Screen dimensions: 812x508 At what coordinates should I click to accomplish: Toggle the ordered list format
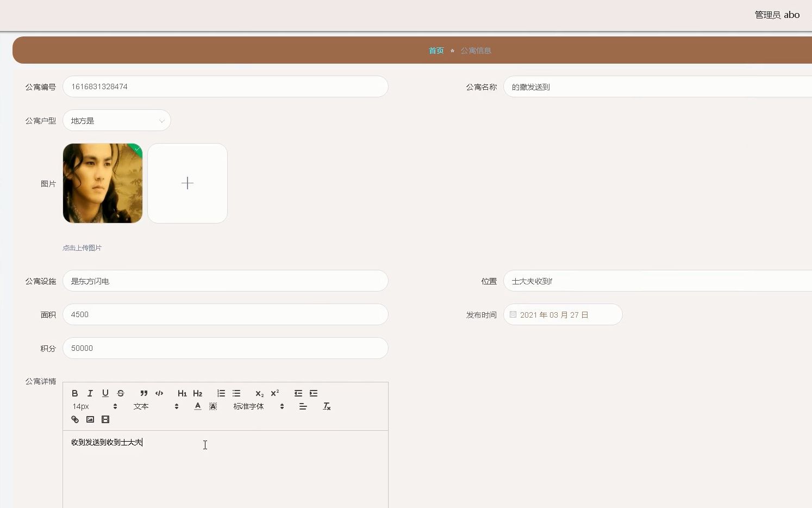(x=221, y=393)
